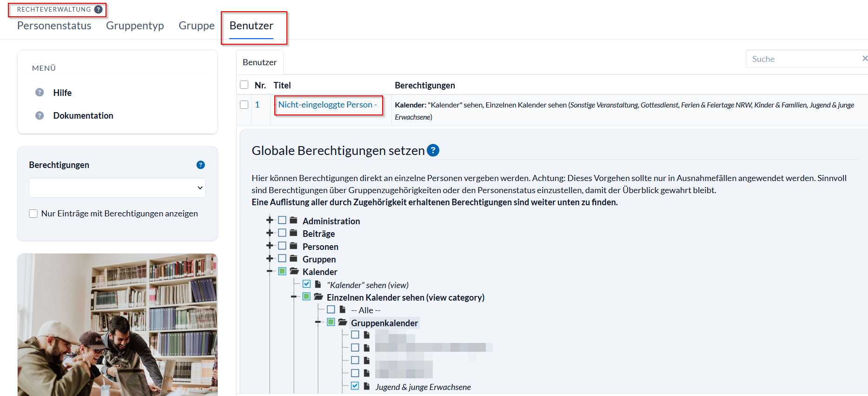This screenshot has width=868, height=396.
Task: Collapse the Kalender tree node
Action: pyautogui.click(x=270, y=271)
